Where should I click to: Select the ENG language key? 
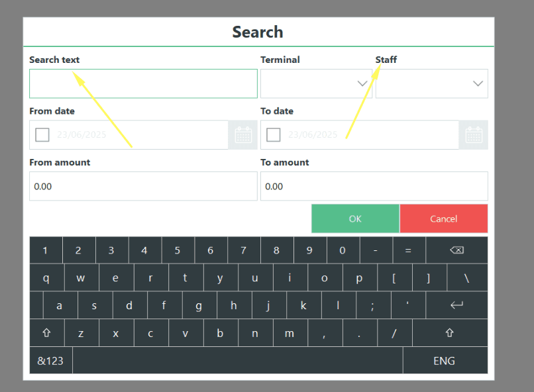tap(445, 360)
